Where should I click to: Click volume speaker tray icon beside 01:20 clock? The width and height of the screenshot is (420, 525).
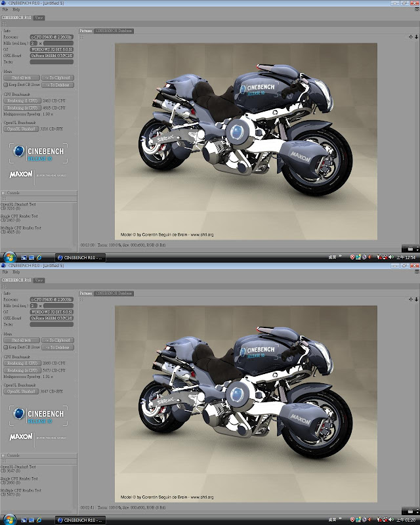[391, 520]
